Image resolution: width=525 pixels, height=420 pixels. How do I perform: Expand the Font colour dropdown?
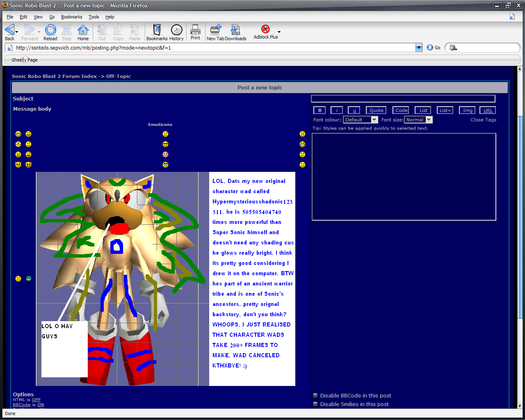tap(361, 120)
